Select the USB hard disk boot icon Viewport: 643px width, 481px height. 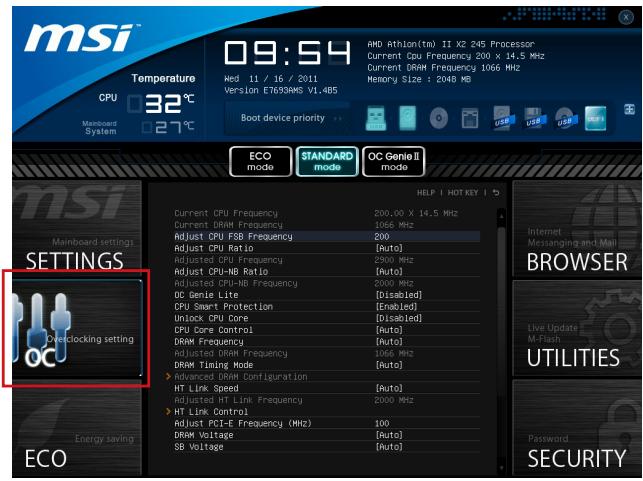502,118
